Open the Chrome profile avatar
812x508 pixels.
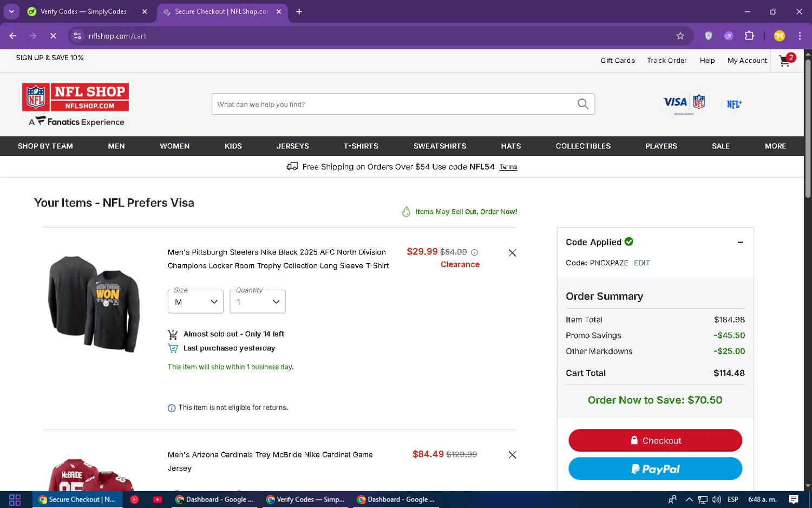pos(779,36)
